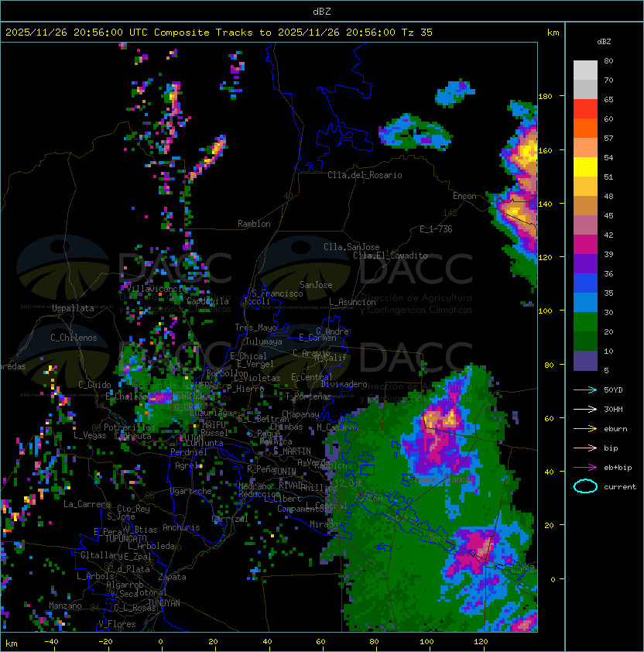
Task: Click the 100 km tick on right axis
Action: (545, 311)
